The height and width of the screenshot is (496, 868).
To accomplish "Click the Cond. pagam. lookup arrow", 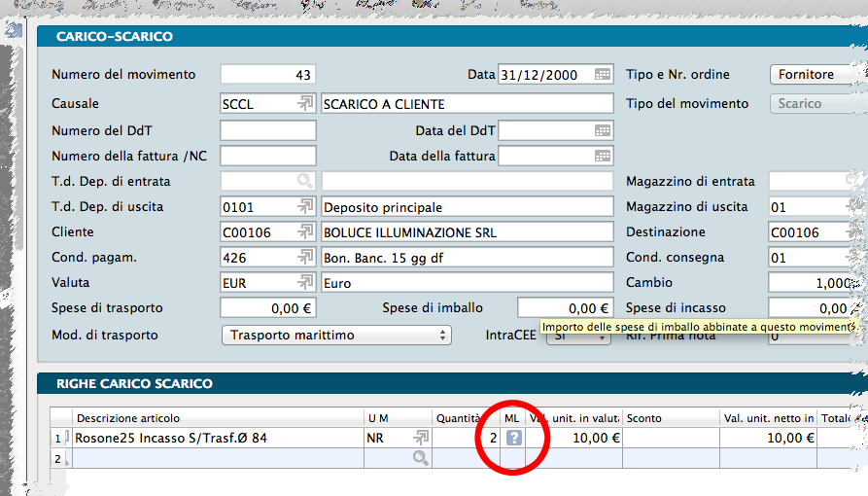I will coord(305,258).
